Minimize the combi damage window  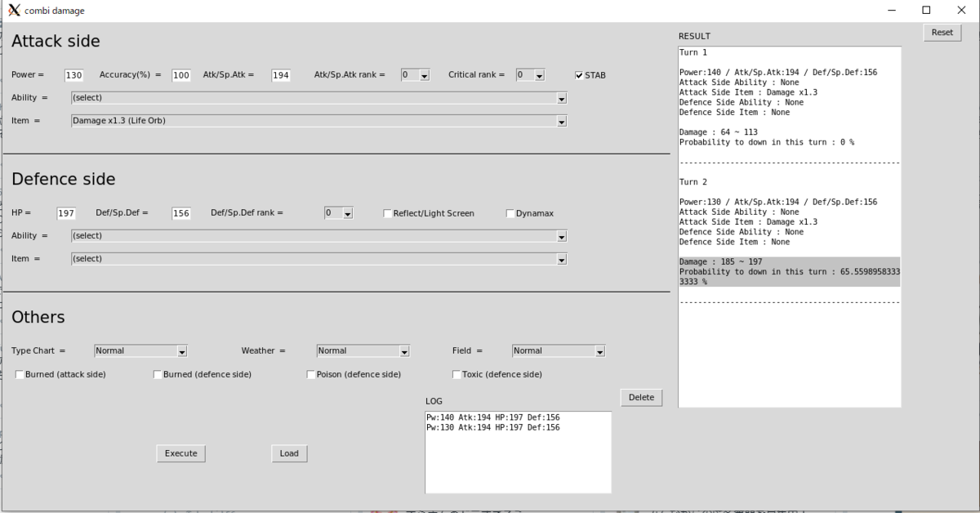890,11
